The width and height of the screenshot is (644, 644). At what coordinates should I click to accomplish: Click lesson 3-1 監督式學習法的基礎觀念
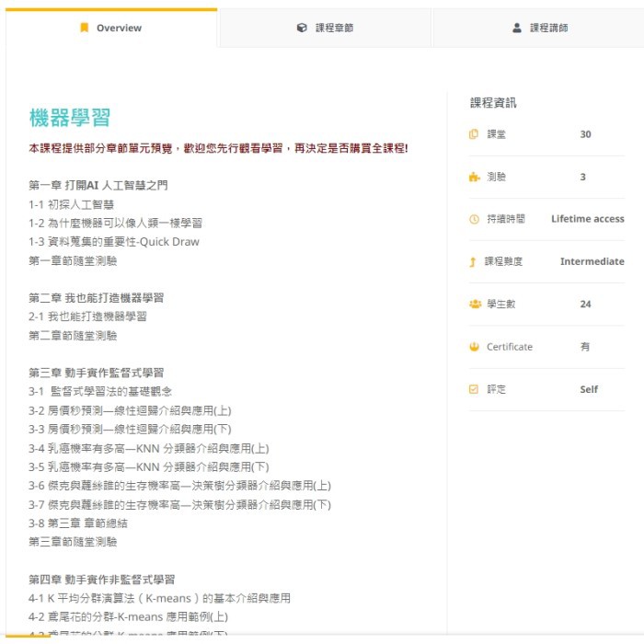click(100, 392)
